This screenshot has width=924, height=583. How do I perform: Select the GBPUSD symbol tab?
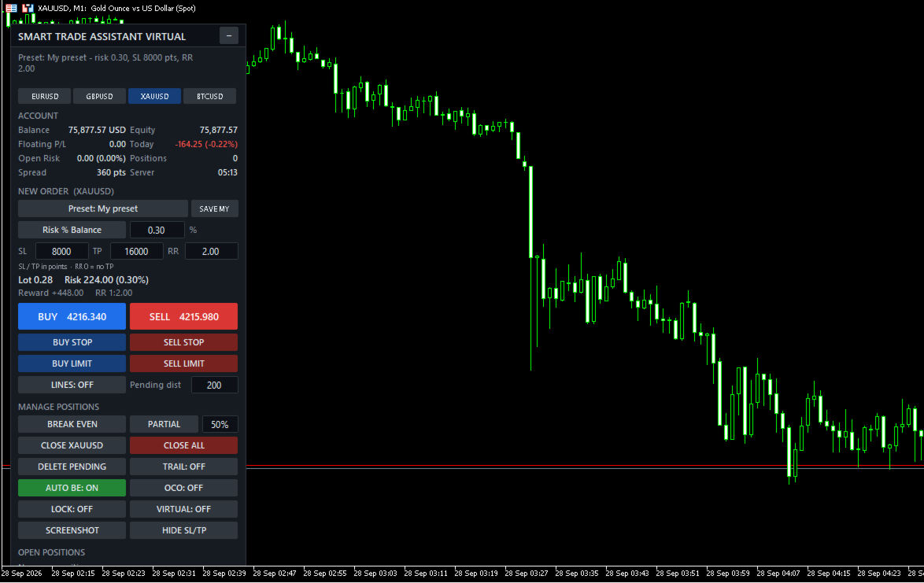(100, 96)
